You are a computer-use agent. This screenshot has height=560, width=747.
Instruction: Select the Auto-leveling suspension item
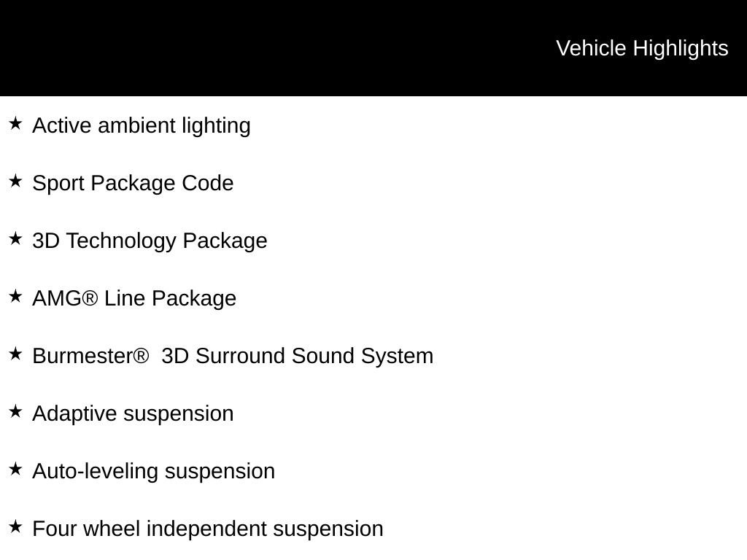(154, 472)
